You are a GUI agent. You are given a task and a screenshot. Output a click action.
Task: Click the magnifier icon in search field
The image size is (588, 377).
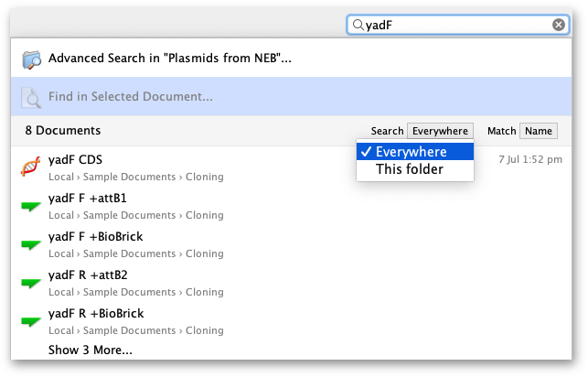click(358, 25)
